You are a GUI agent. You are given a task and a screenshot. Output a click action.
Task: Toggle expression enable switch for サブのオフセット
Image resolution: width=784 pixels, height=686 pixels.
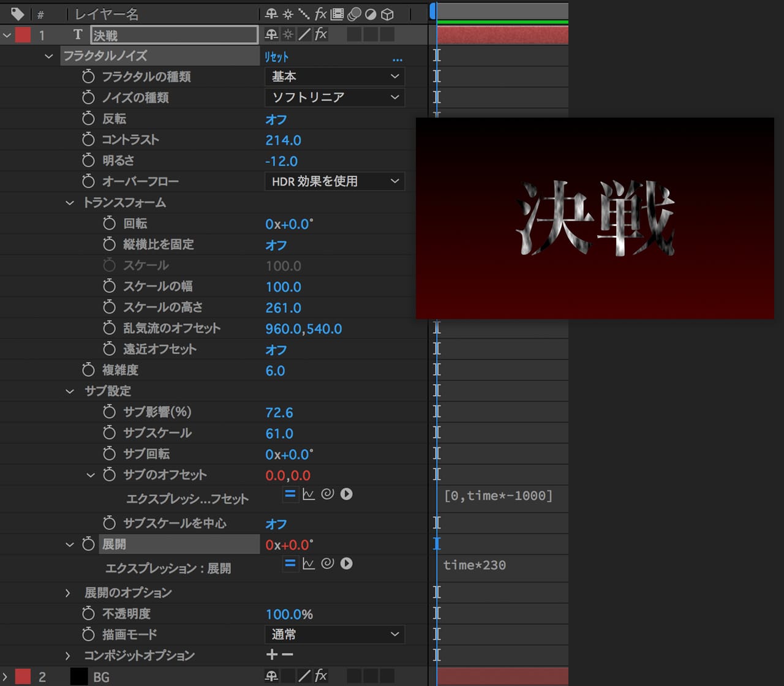290,494
